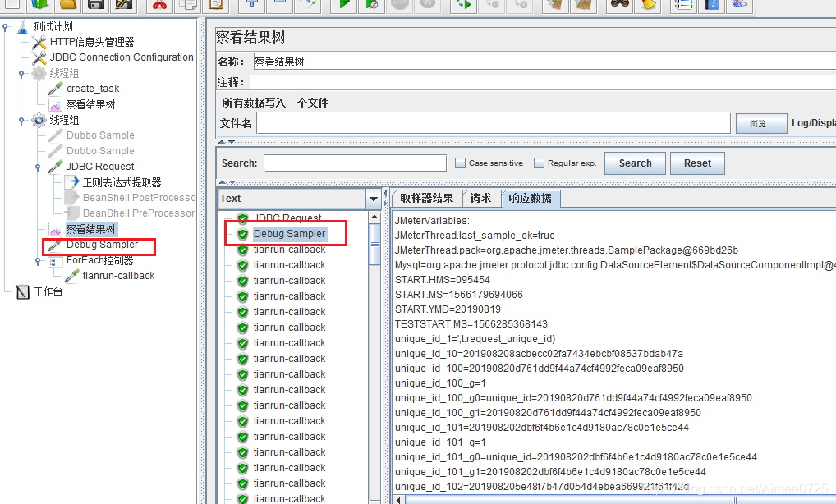Image resolution: width=836 pixels, height=504 pixels.
Task: Select the first greyed Dubbo Sample node
Action: coord(100,135)
